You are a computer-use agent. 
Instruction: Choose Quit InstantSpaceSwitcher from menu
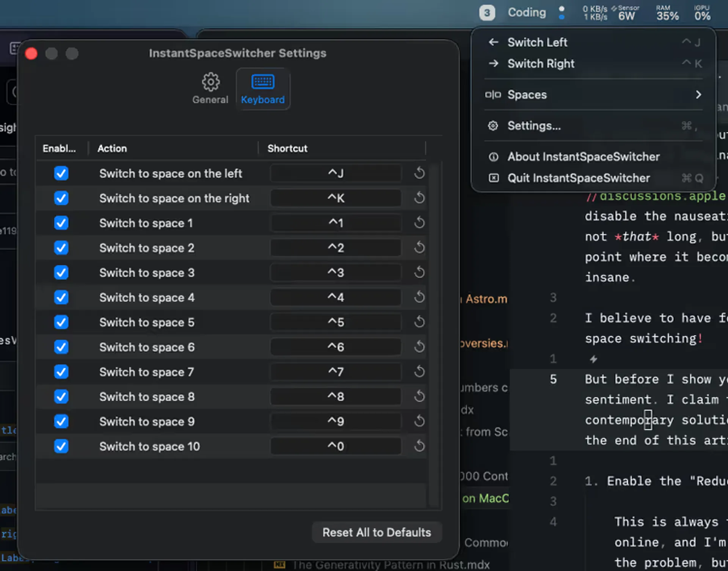pos(579,178)
